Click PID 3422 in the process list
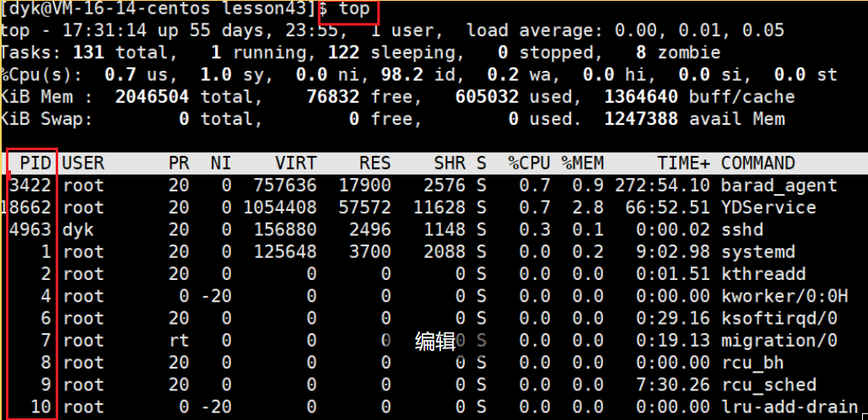The image size is (868, 420). pyautogui.click(x=31, y=185)
